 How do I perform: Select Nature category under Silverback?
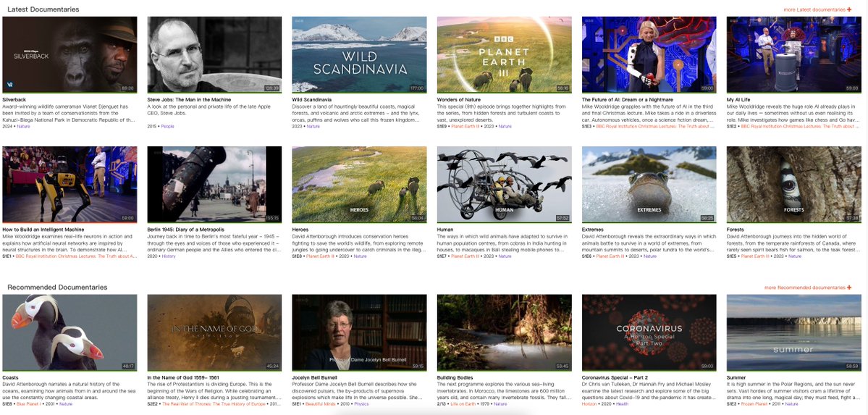tap(23, 126)
